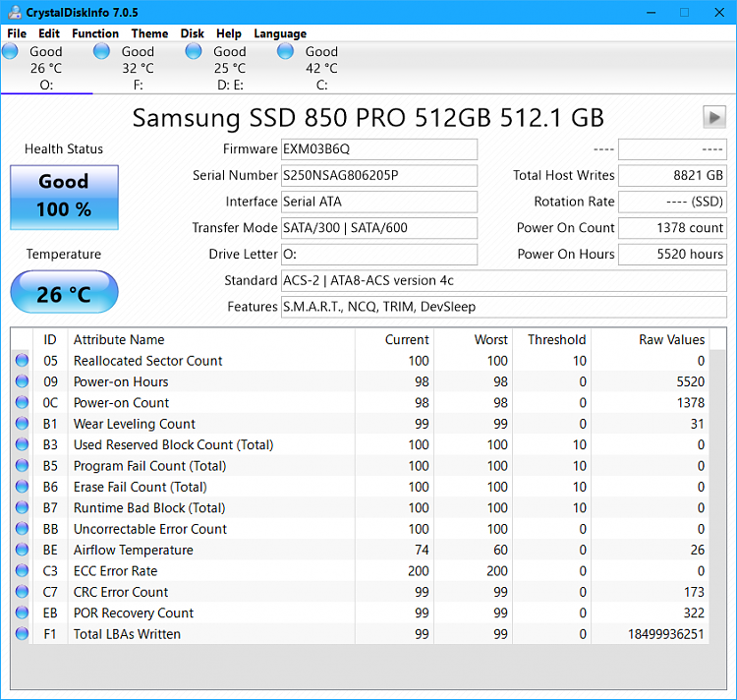Click the Drive Letter field O:

[379, 255]
